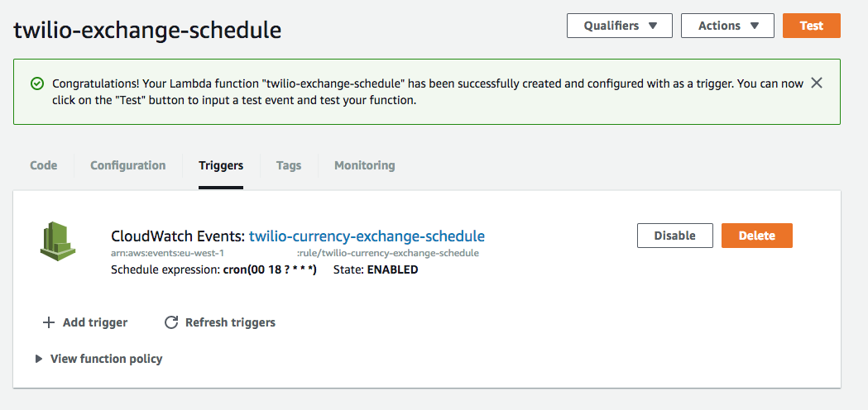Open the Actions dropdown menu
The height and width of the screenshot is (410, 868).
pyautogui.click(x=727, y=26)
